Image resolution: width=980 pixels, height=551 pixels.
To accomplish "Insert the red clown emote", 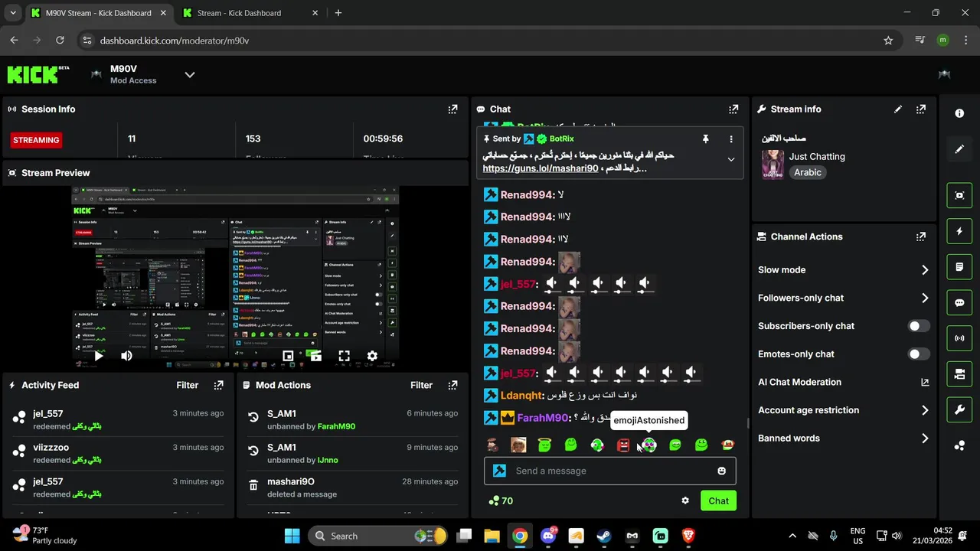I will pyautogui.click(x=728, y=445).
